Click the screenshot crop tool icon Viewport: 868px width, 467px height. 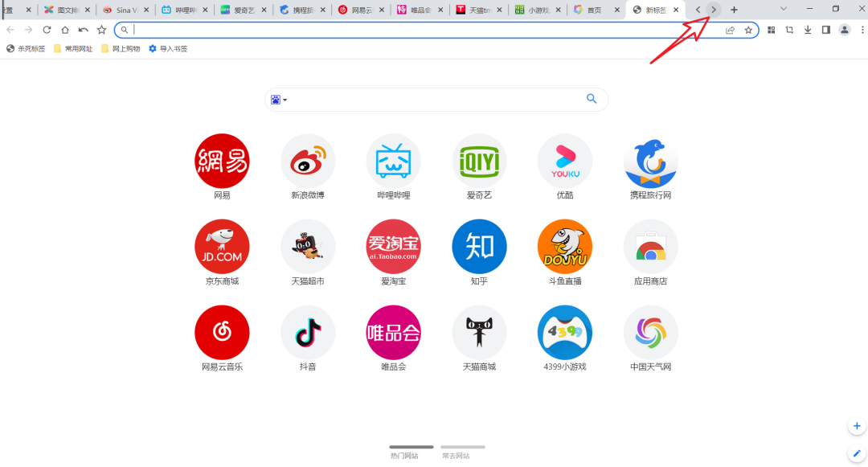coord(789,30)
